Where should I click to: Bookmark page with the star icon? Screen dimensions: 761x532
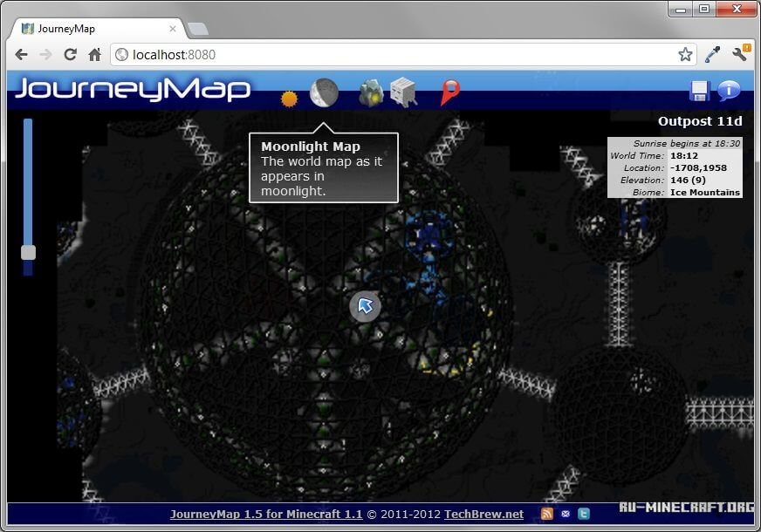pos(685,54)
